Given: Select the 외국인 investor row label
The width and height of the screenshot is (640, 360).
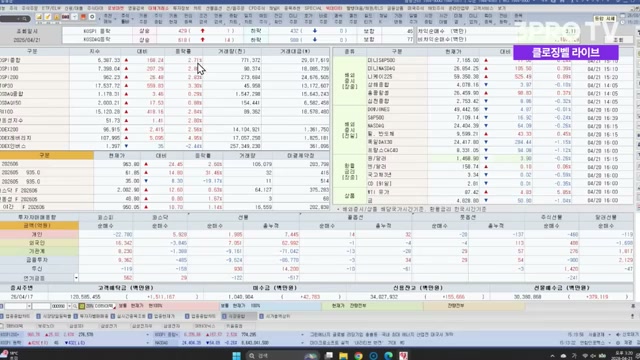Looking at the screenshot, I should [37, 243].
